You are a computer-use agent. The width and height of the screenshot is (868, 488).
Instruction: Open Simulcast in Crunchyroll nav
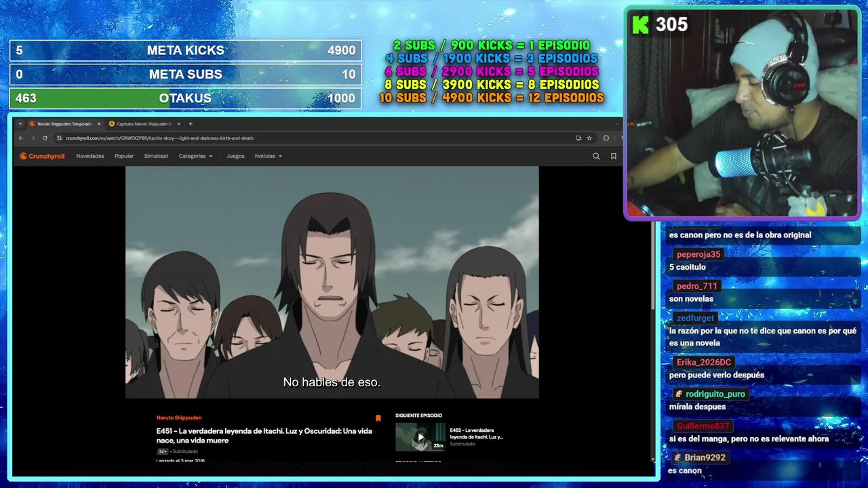[x=156, y=156]
